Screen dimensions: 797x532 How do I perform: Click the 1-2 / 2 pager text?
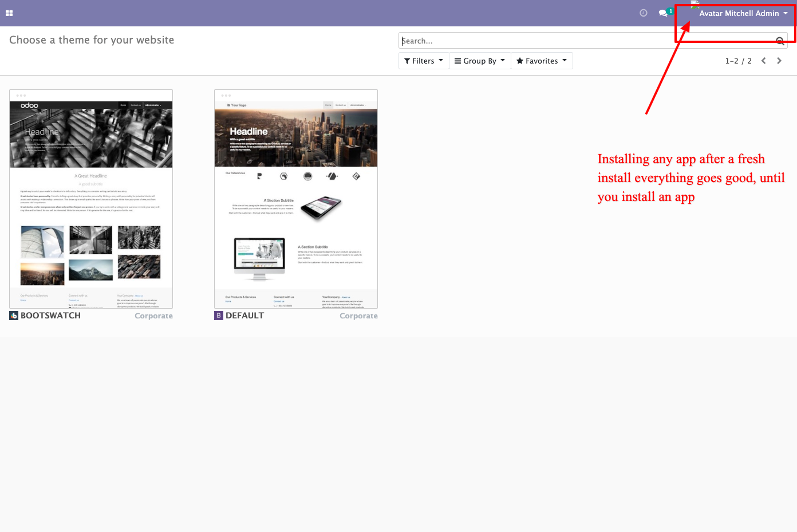tap(739, 60)
